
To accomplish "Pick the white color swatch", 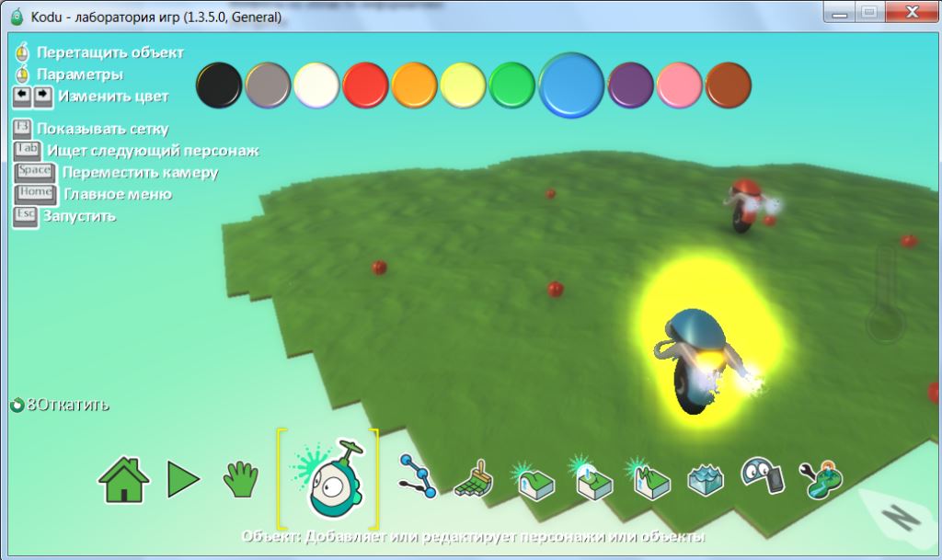I will click(316, 86).
